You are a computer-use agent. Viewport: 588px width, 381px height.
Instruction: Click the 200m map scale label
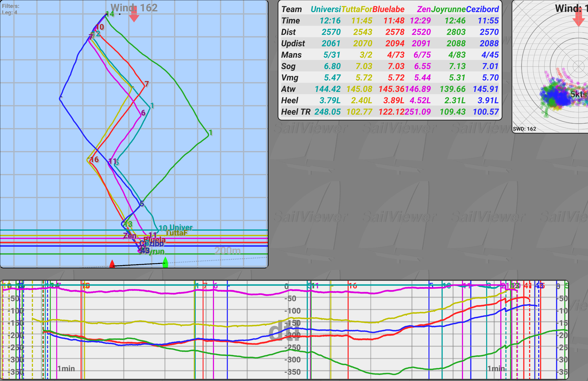point(227,251)
